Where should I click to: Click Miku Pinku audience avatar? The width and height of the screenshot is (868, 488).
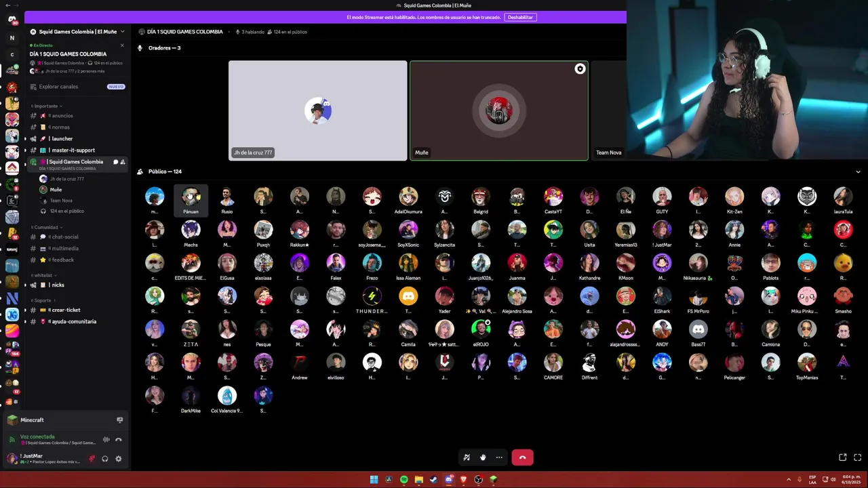click(807, 296)
